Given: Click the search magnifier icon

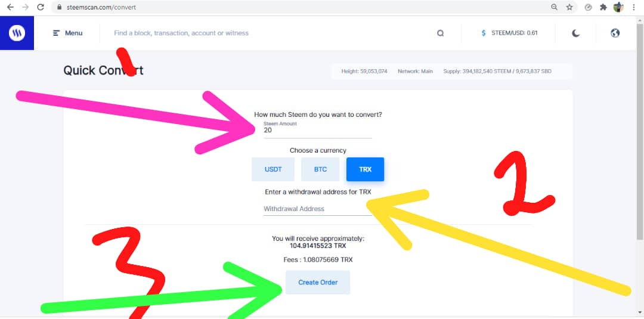Looking at the screenshot, I should 440,33.
